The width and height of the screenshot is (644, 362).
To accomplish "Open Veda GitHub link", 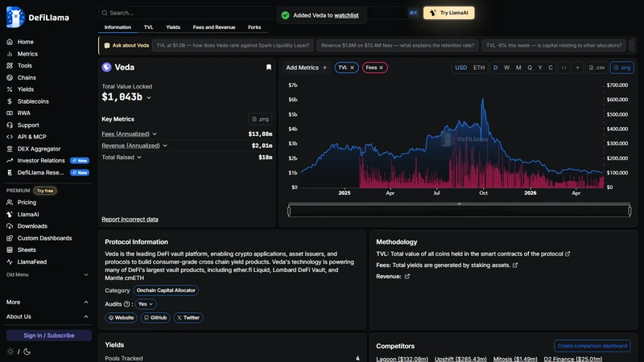I will coord(155,318).
